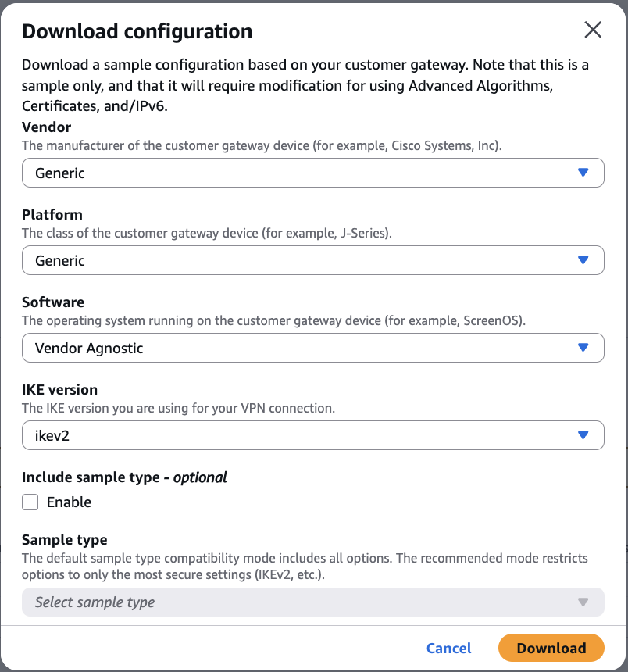628x672 pixels.
Task: Open the Platform dropdown arrow
Action: [583, 260]
